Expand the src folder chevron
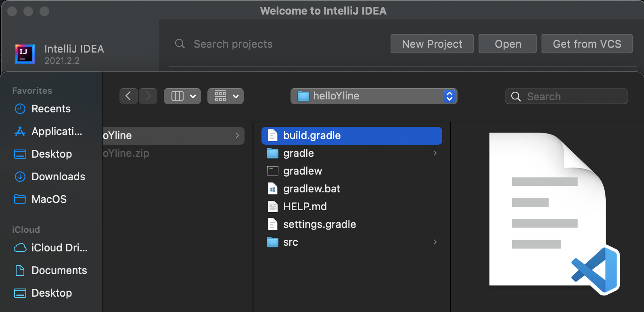Image resolution: width=644 pixels, height=312 pixels. [x=435, y=242]
